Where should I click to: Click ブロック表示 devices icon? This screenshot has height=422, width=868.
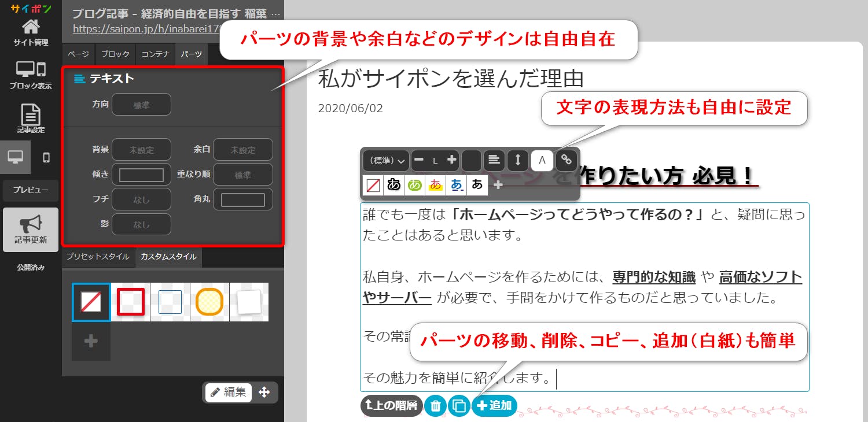click(31, 75)
